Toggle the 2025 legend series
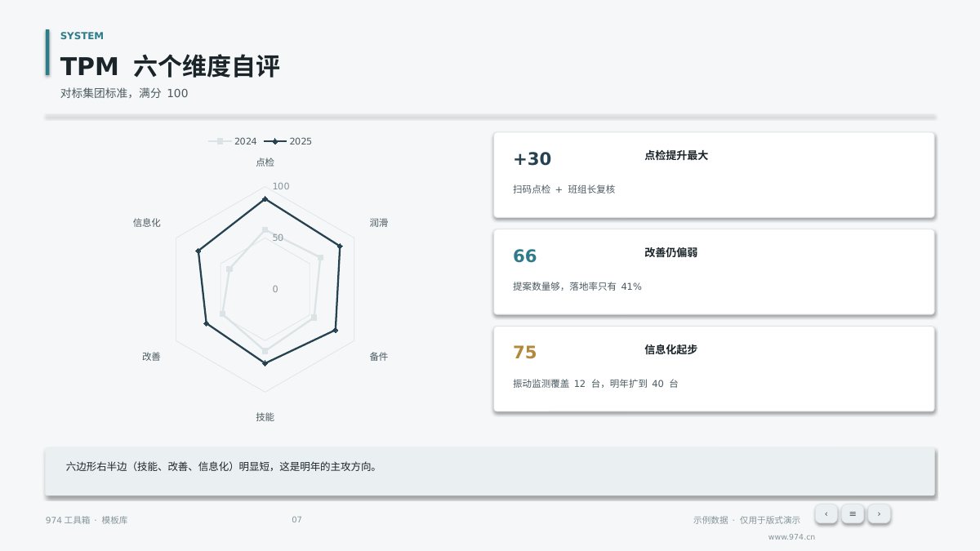This screenshot has width=980, height=551. tap(287, 141)
